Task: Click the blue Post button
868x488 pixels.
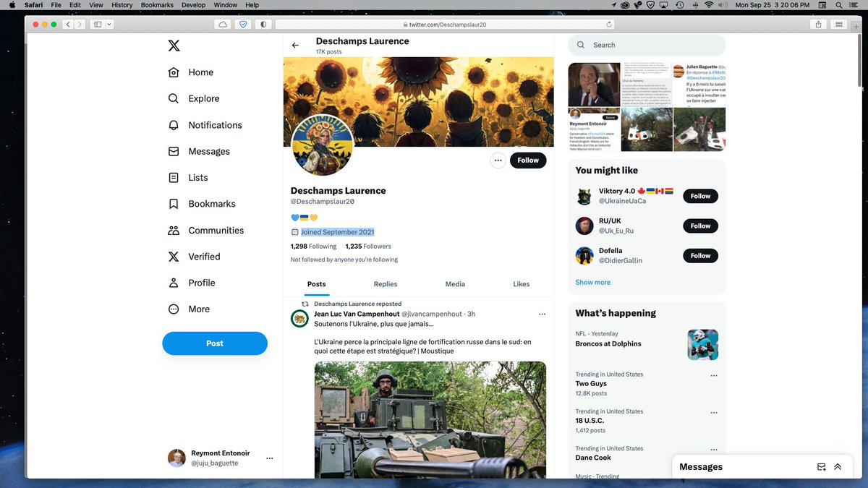Action: 215,343
